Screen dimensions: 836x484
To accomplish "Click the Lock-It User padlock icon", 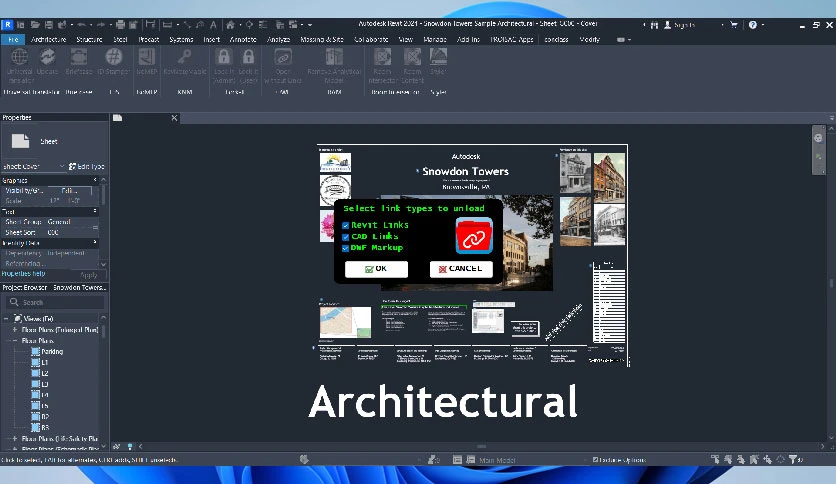I will tap(248, 57).
